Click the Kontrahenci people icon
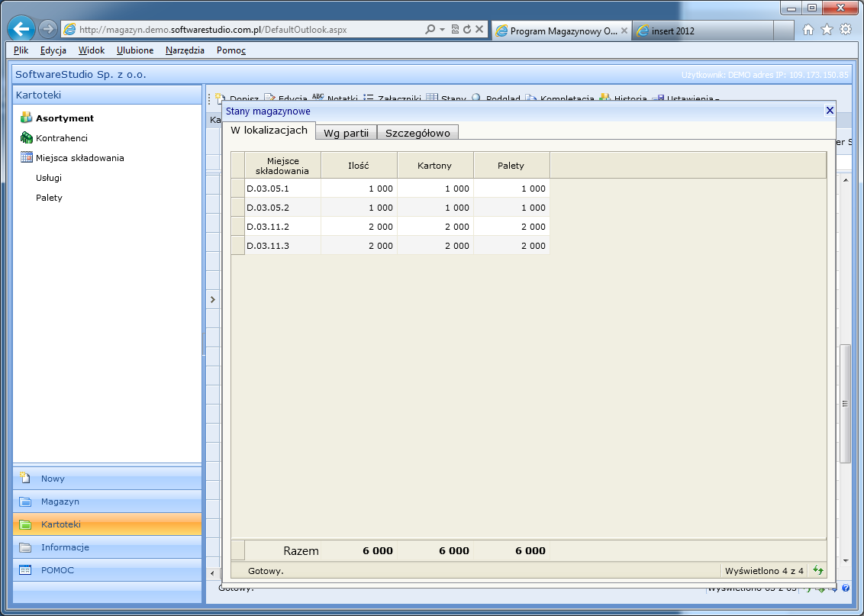This screenshot has height=616, width=864. 26,138
